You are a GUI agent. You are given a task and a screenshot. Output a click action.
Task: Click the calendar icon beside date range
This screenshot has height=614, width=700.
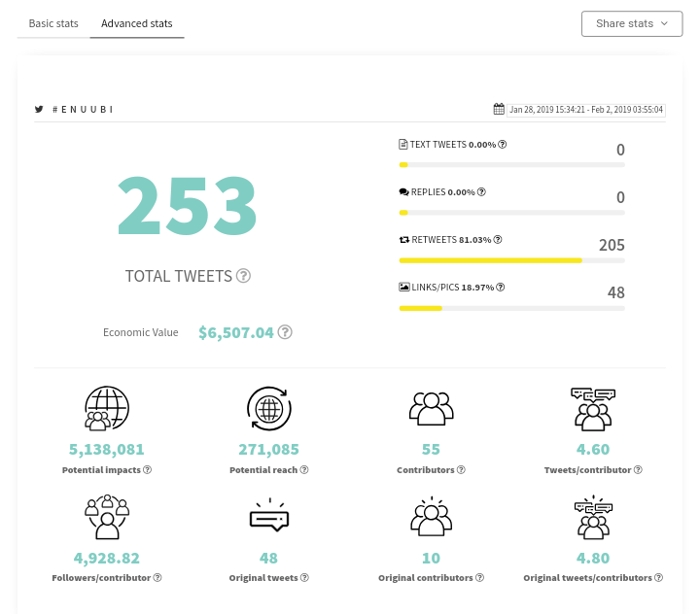click(499, 109)
